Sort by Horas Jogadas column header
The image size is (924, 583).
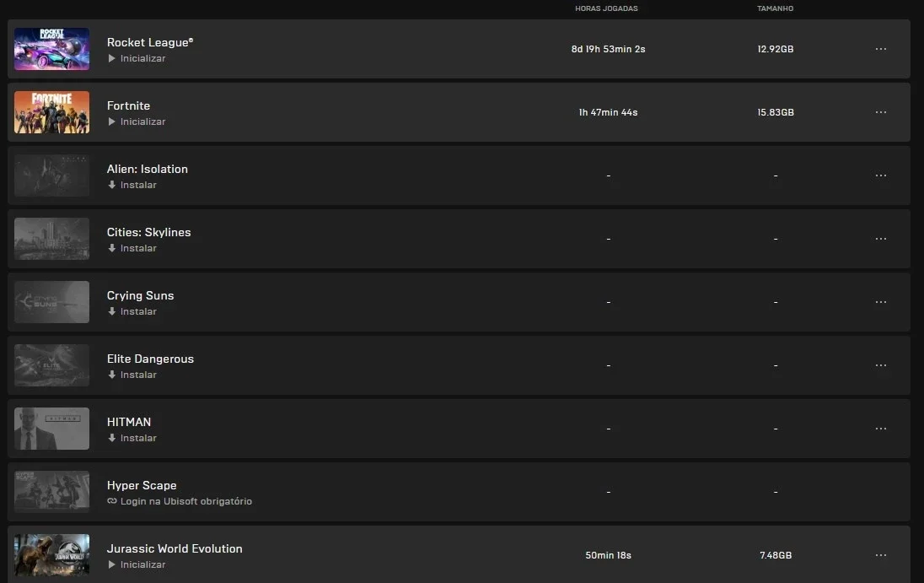(606, 8)
